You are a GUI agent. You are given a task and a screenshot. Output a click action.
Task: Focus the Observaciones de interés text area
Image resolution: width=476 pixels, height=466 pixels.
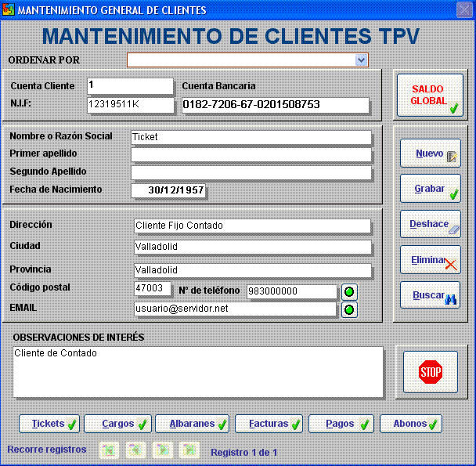(198, 372)
